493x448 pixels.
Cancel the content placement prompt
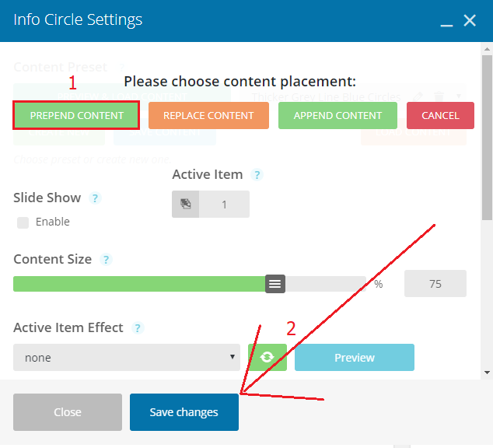click(x=440, y=115)
